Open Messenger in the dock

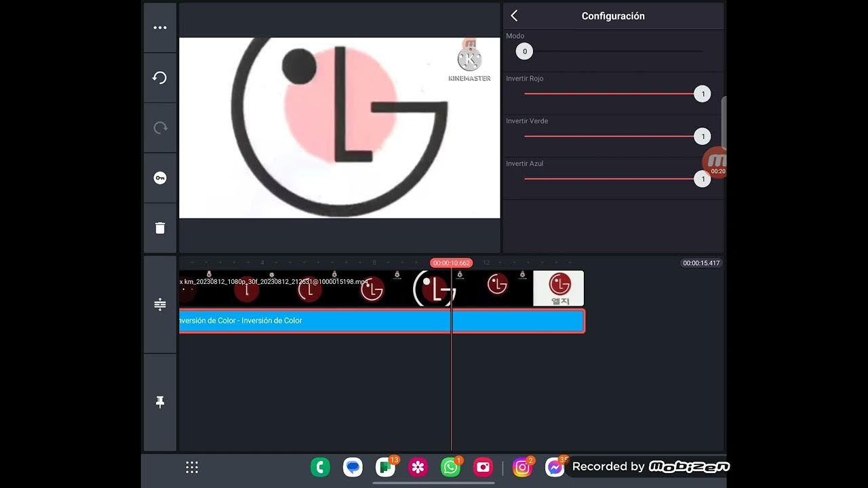click(555, 467)
